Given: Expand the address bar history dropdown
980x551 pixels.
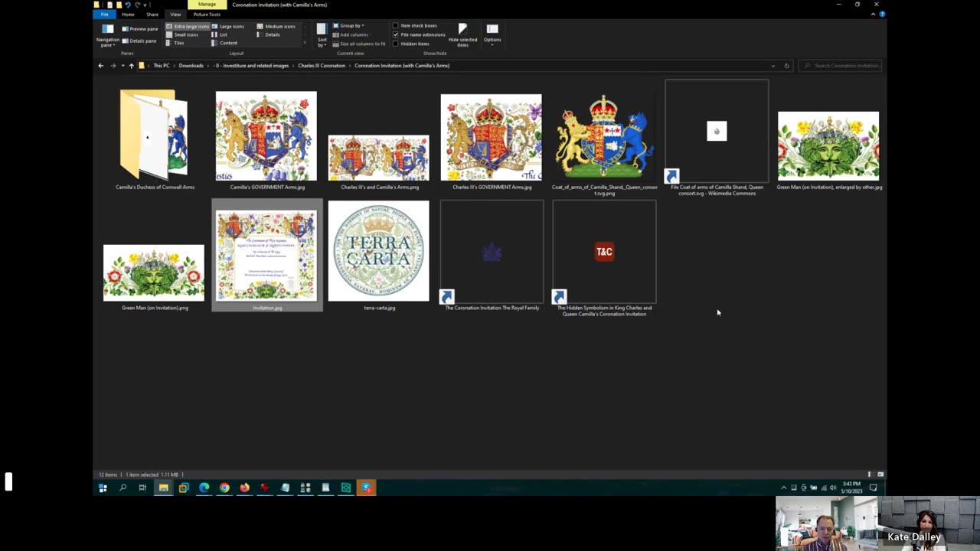Looking at the screenshot, I should [773, 66].
